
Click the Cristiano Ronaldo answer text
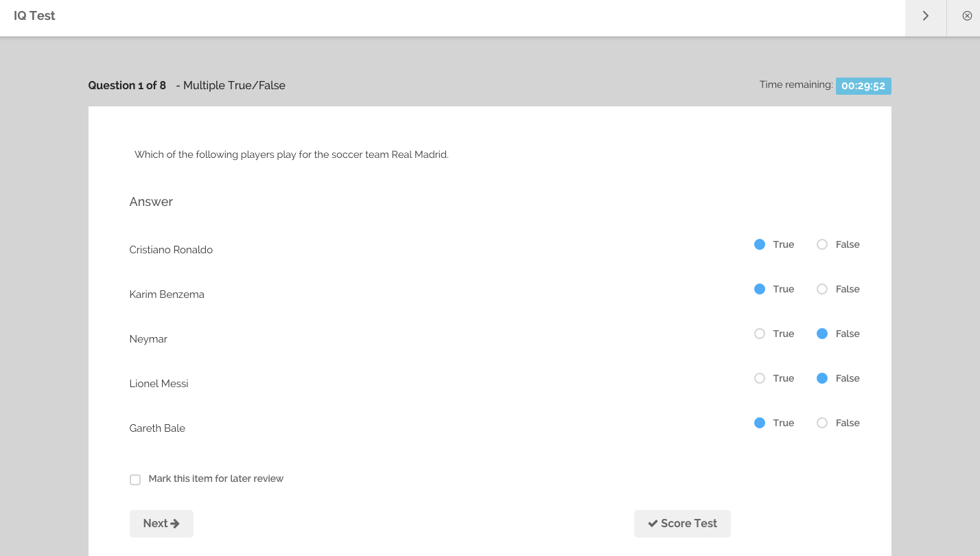point(171,250)
